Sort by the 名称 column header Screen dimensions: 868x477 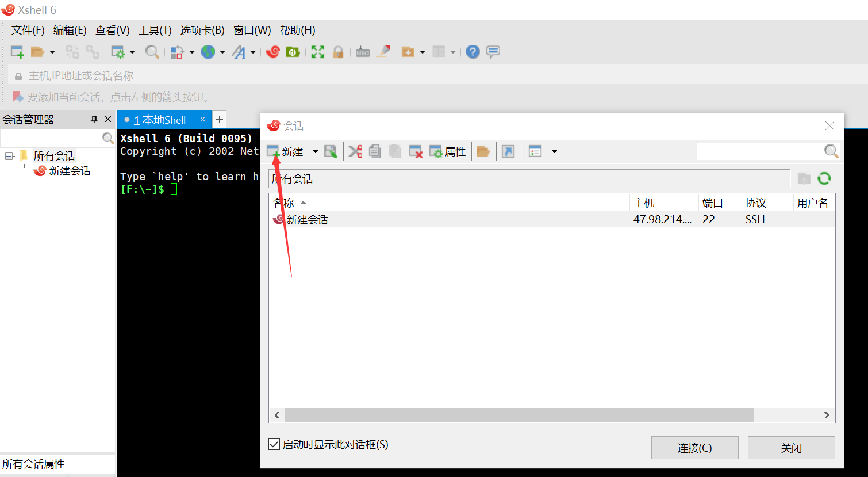pos(449,203)
